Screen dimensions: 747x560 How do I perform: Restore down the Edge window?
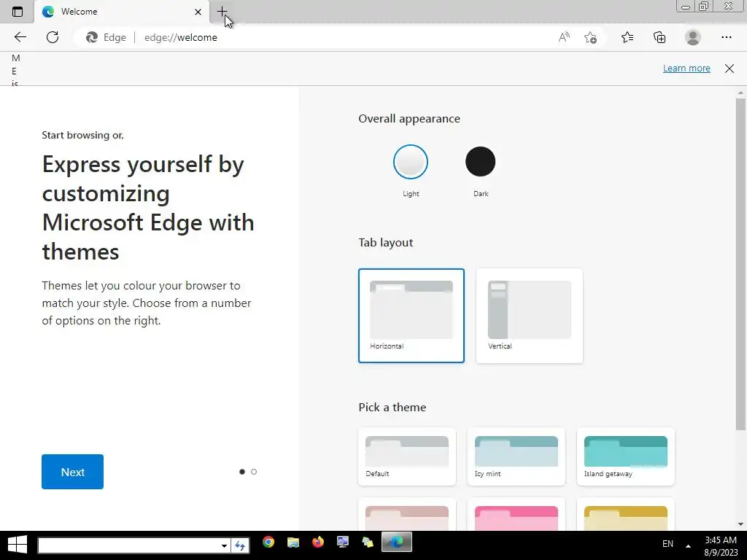click(x=704, y=6)
